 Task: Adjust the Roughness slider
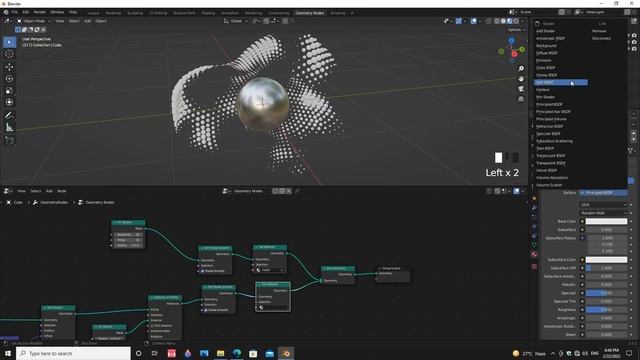(x=606, y=310)
